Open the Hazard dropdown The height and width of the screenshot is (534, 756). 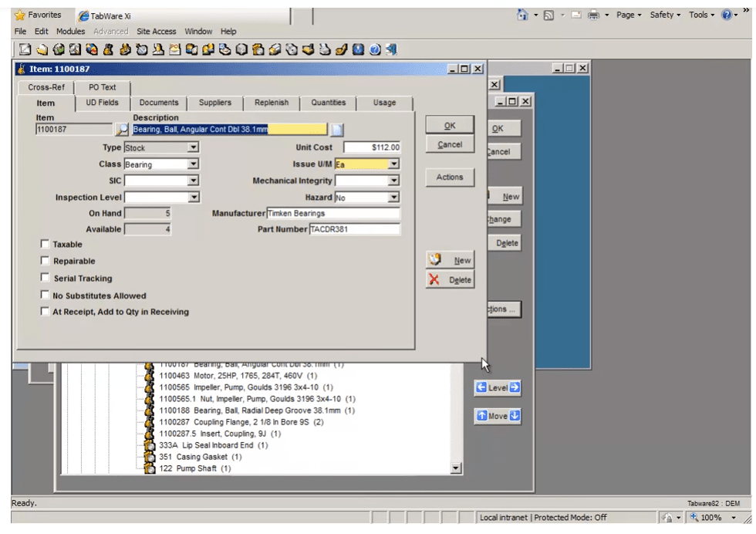click(393, 198)
